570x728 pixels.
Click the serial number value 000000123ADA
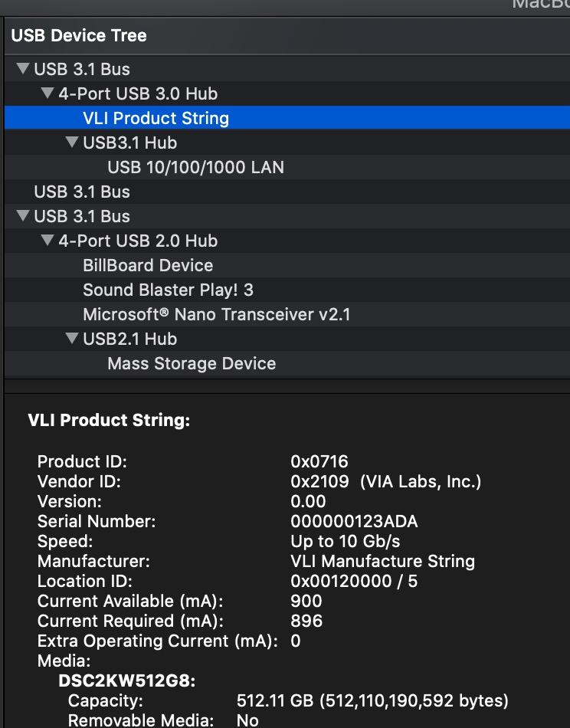point(354,522)
